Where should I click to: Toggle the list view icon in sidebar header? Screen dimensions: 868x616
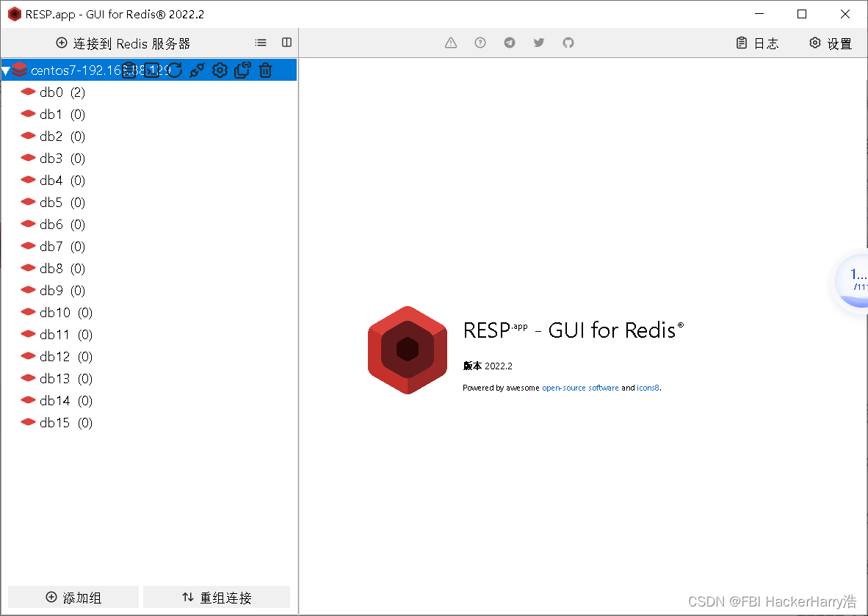(261, 43)
